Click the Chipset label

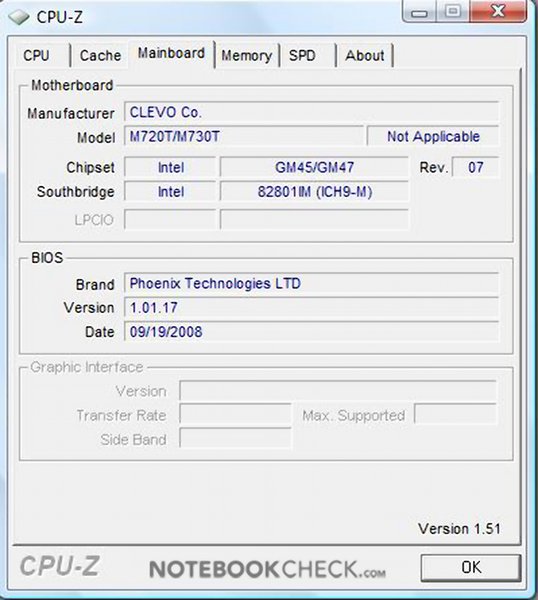pos(90,168)
